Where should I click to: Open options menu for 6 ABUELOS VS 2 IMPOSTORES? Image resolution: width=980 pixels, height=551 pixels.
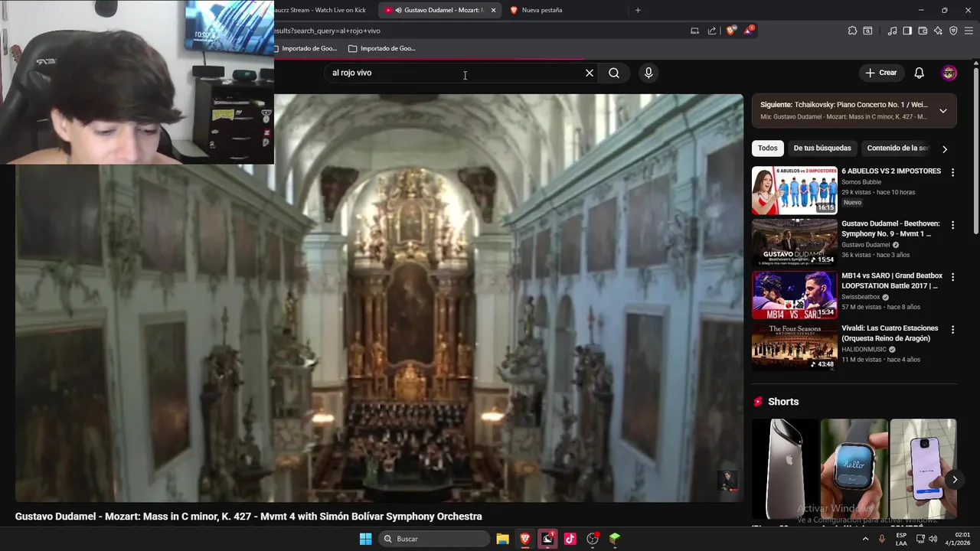coord(952,173)
